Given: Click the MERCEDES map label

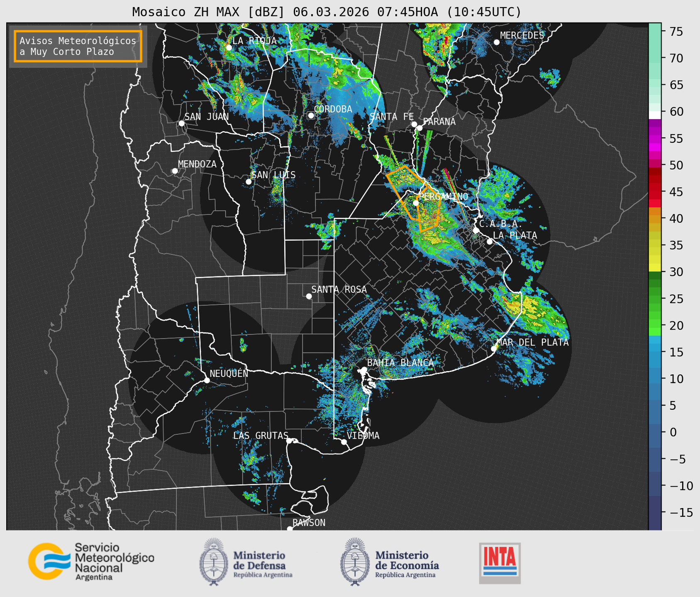Looking at the screenshot, I should pos(522,35).
